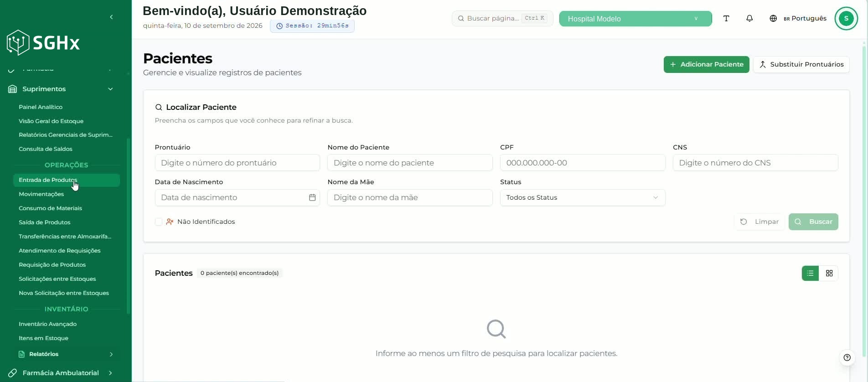Image resolution: width=868 pixels, height=382 pixels.
Task: Go to Saída de Produtos
Action: click(x=45, y=222)
